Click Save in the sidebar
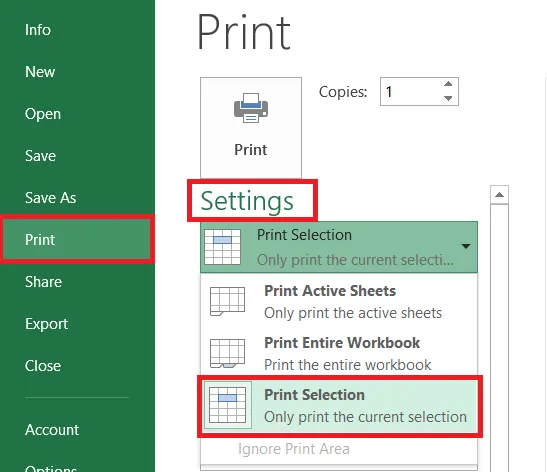Viewport: 547px width, 472px height. [40, 156]
